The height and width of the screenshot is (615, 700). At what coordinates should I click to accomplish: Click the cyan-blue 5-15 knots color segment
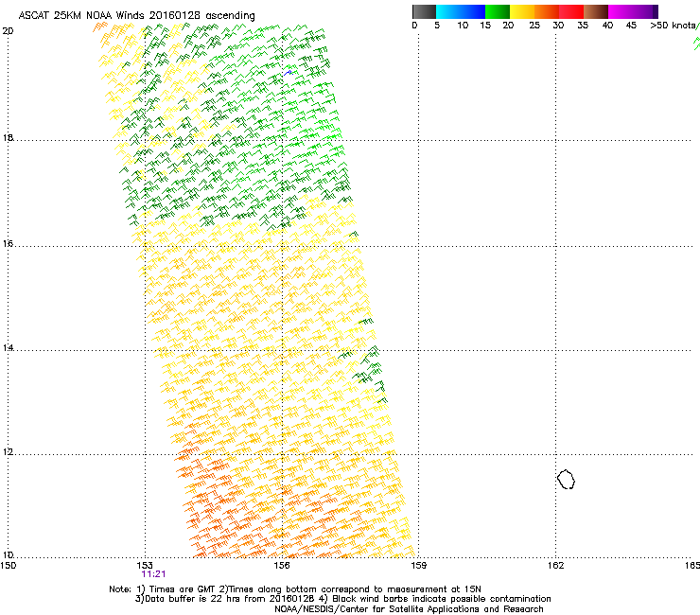461,11
